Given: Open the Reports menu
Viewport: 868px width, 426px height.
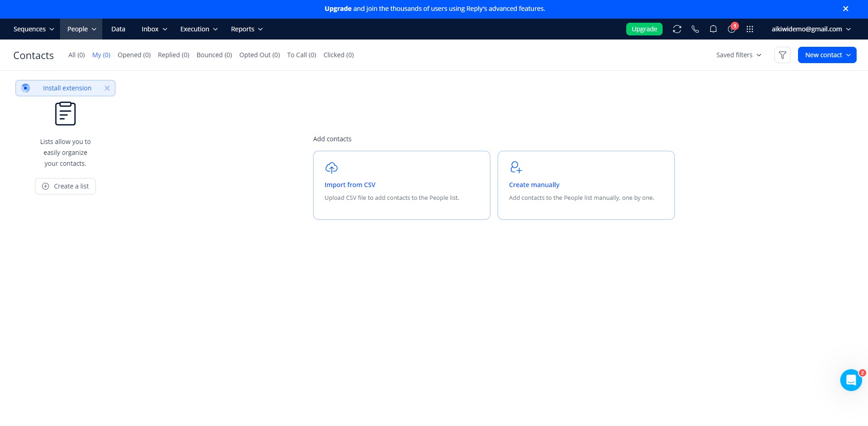Looking at the screenshot, I should pyautogui.click(x=247, y=29).
